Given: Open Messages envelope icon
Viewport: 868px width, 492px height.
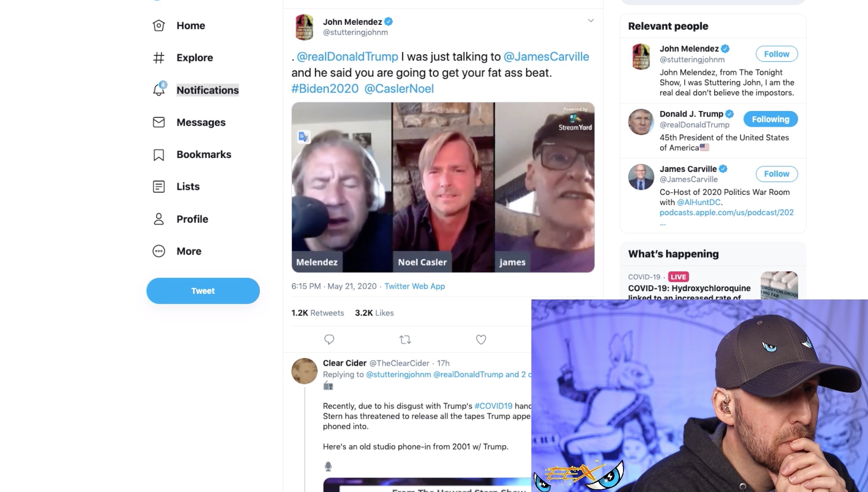Looking at the screenshot, I should click(x=159, y=122).
